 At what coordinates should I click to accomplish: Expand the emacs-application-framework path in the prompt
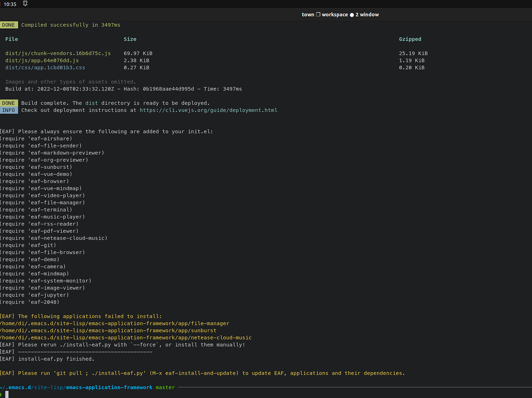click(x=109, y=387)
